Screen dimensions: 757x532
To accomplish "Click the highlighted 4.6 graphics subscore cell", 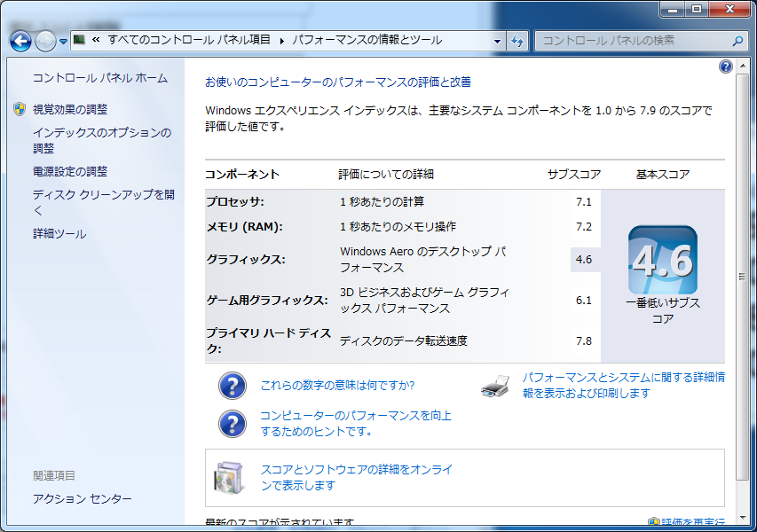I will (x=585, y=260).
